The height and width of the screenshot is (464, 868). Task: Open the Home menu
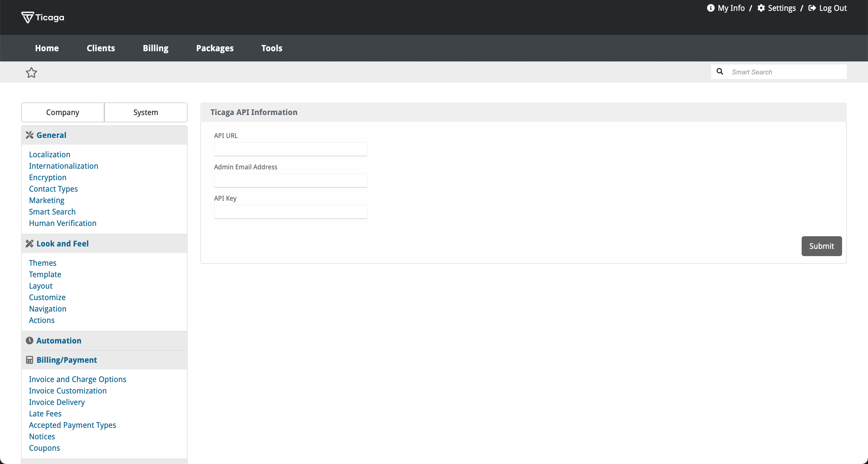[x=47, y=48]
